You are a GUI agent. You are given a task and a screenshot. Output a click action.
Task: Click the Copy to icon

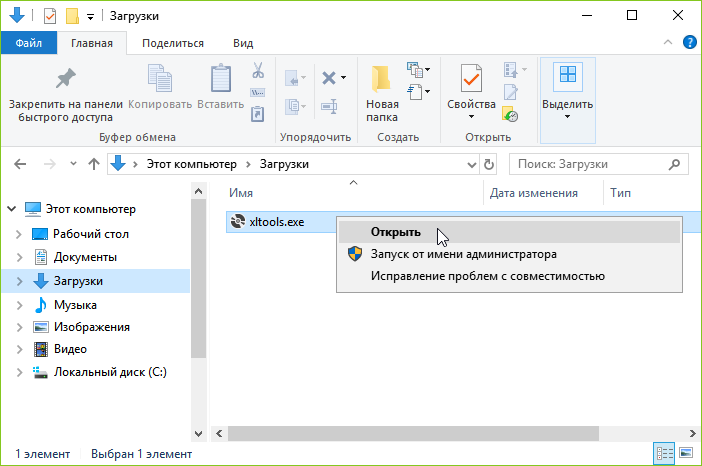click(293, 107)
